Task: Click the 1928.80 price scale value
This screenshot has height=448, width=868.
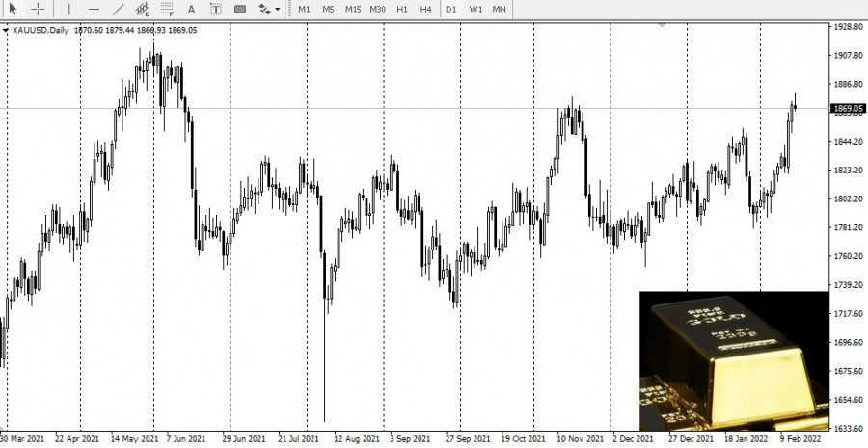Action: 849,27
